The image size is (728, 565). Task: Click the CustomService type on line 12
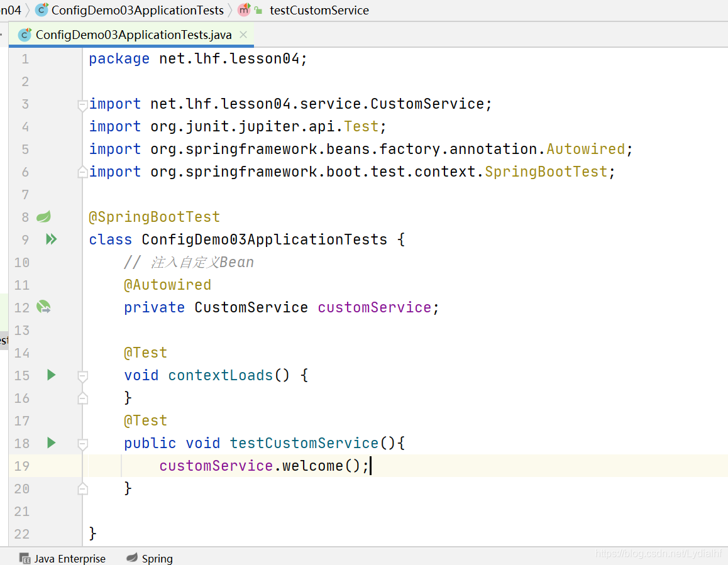(251, 307)
